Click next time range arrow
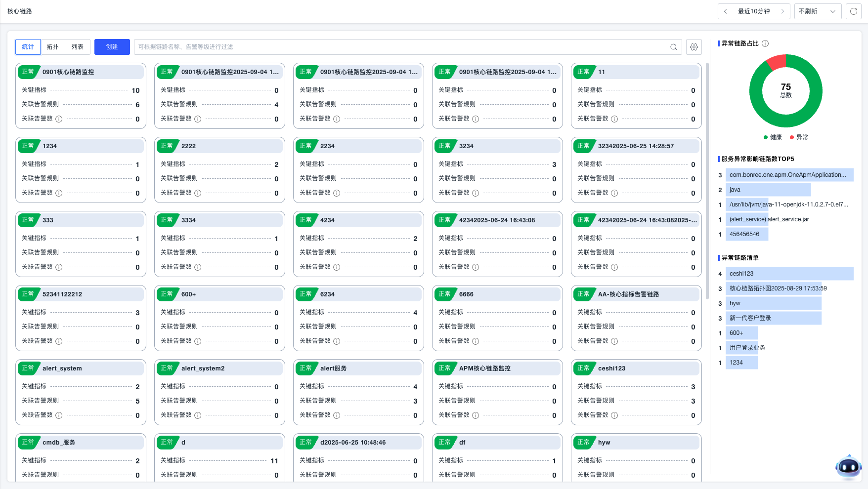 point(782,11)
